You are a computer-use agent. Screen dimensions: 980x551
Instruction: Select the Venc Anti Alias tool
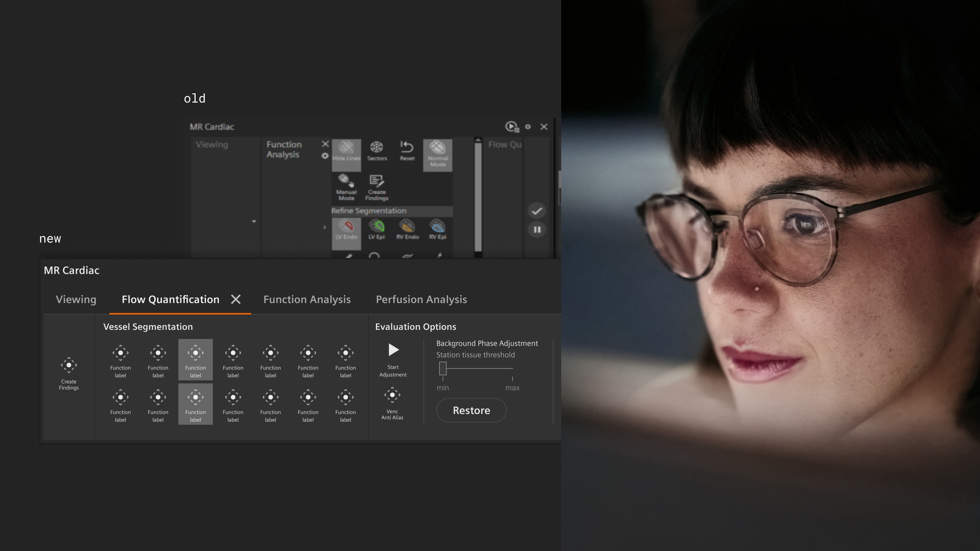click(392, 395)
